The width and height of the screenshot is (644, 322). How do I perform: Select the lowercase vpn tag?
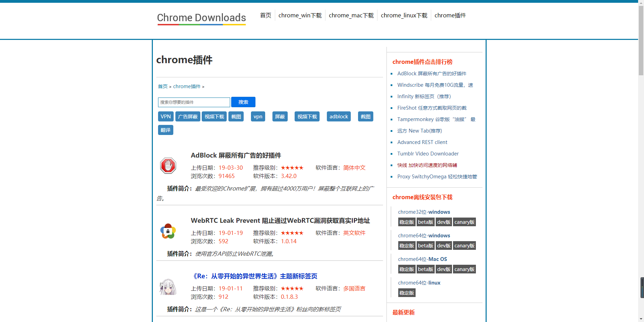pyautogui.click(x=258, y=117)
